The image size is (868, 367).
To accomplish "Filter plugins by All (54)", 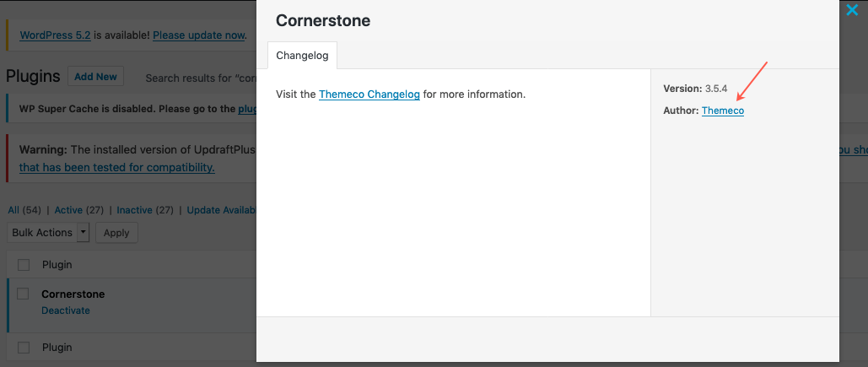I will (x=24, y=210).
